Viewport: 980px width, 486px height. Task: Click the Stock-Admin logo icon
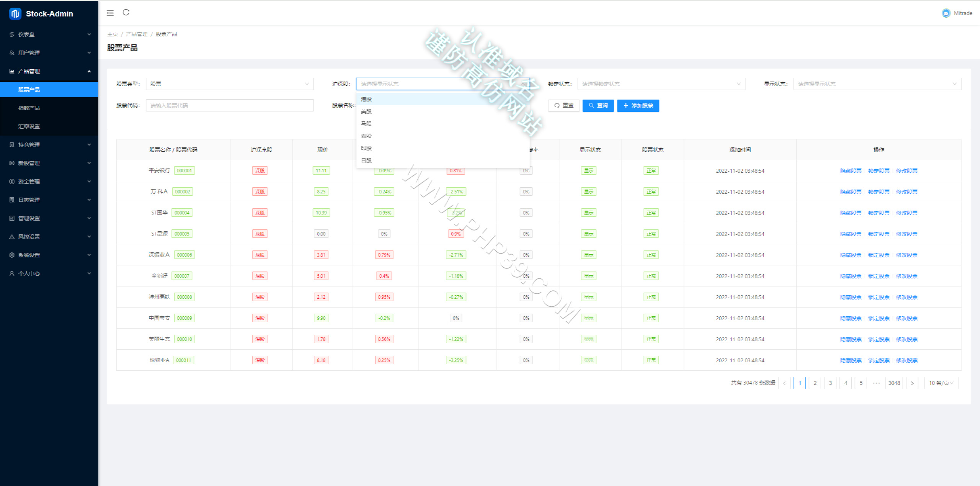[x=15, y=14]
